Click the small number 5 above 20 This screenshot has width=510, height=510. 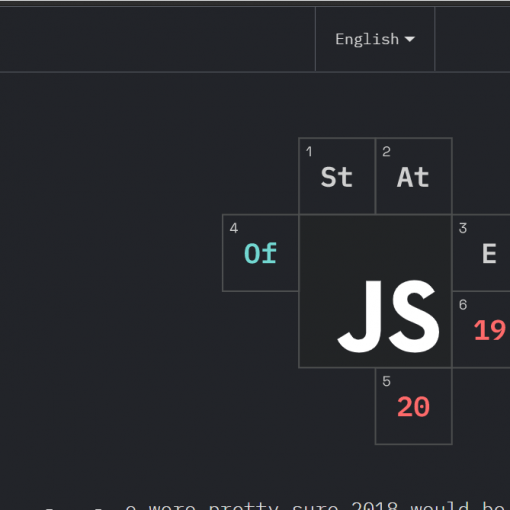[386, 381]
